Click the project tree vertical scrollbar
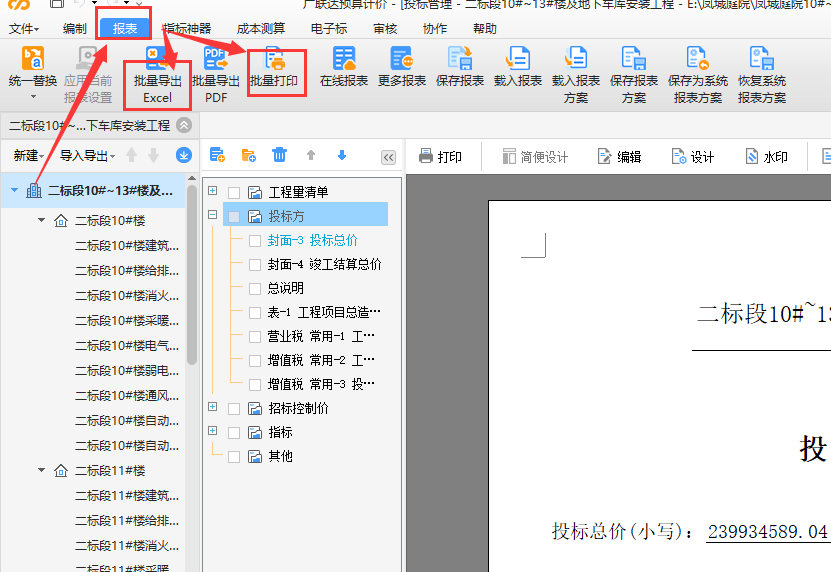The image size is (831, 572). coord(192,275)
